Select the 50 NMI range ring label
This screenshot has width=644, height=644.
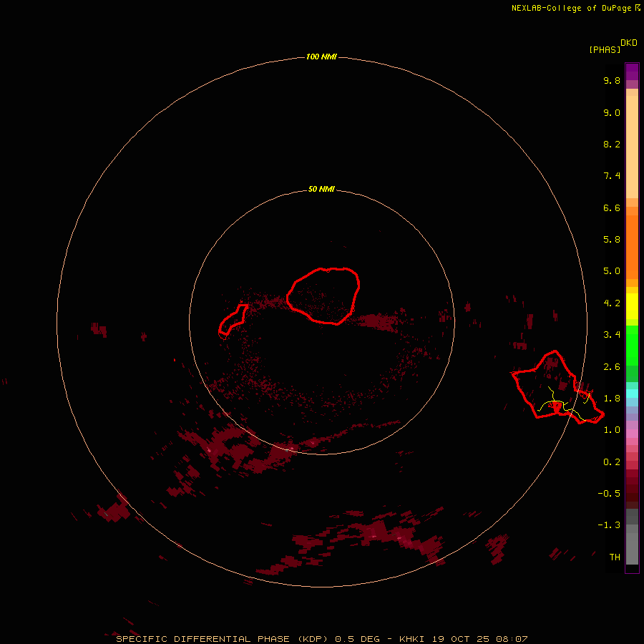(321, 190)
